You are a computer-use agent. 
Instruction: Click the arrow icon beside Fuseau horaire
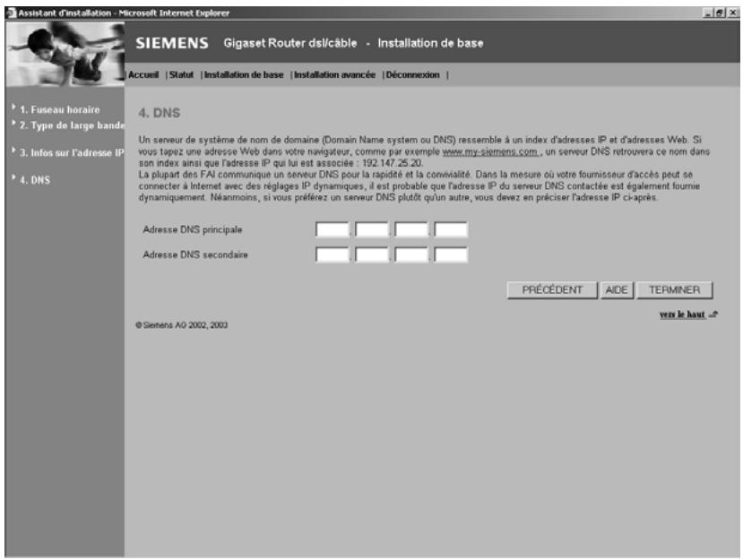pos(13,108)
